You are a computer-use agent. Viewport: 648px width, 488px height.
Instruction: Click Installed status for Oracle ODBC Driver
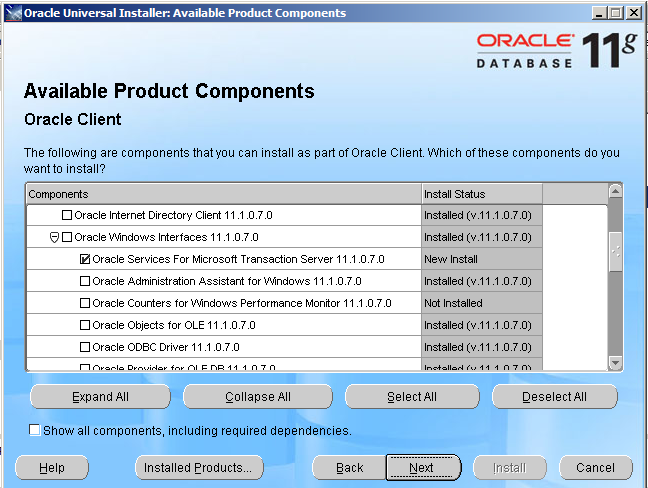pos(482,347)
